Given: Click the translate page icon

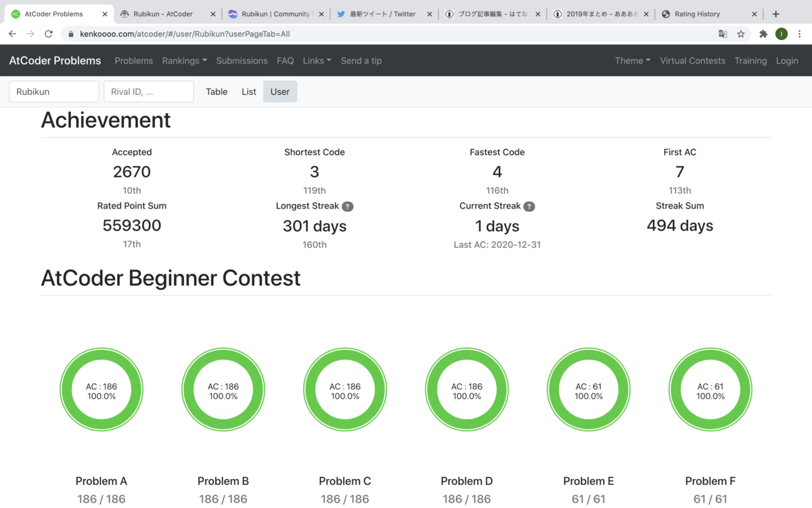Looking at the screenshot, I should [x=723, y=34].
